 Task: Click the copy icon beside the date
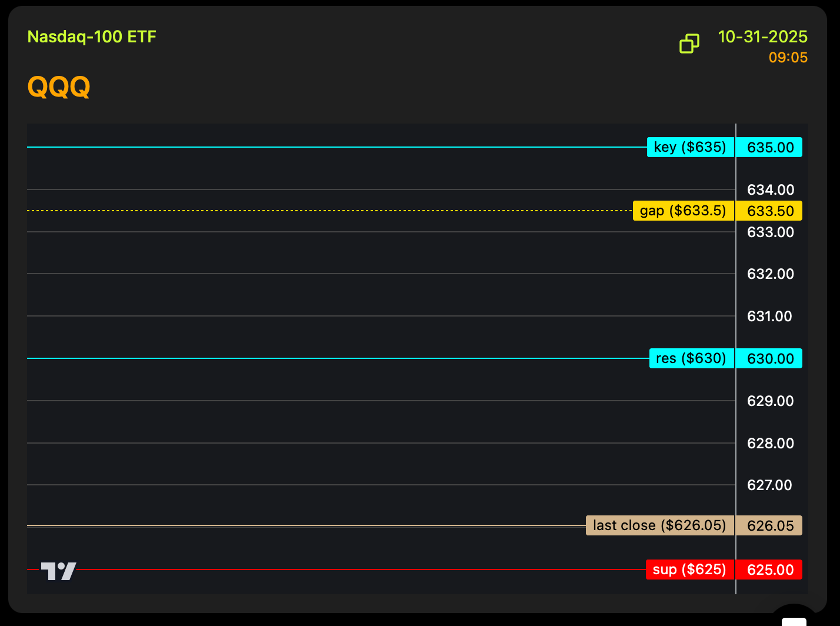point(689,44)
